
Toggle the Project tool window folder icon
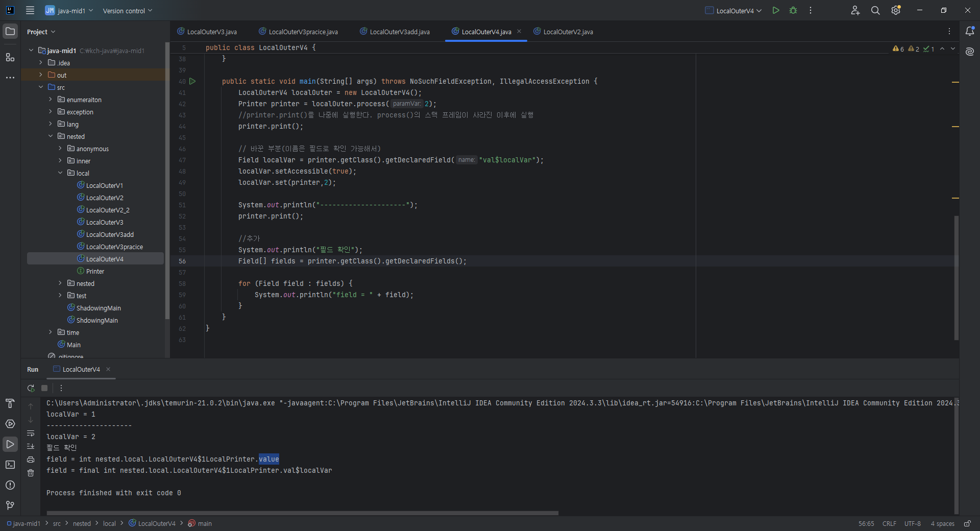coord(10,32)
